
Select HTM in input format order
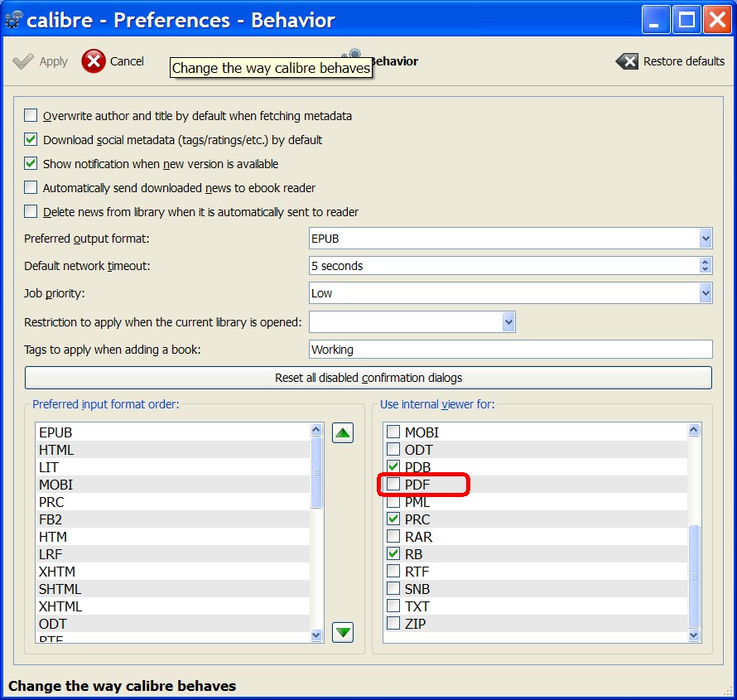tap(172, 537)
